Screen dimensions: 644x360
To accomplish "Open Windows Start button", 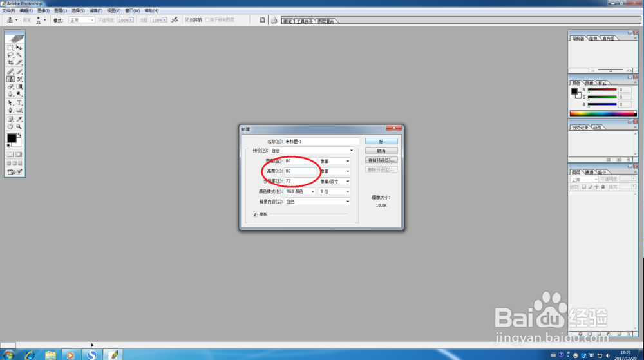I will coord(8,355).
